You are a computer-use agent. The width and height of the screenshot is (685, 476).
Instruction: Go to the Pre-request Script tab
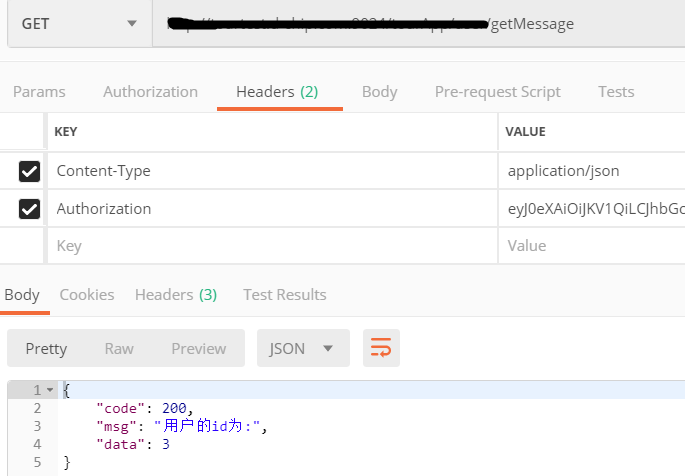pyautogui.click(x=498, y=92)
